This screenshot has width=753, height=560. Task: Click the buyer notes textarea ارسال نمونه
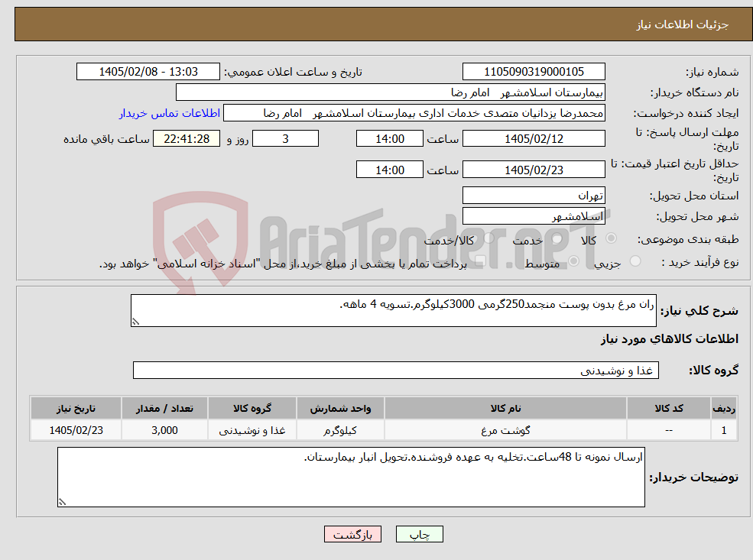point(351,477)
